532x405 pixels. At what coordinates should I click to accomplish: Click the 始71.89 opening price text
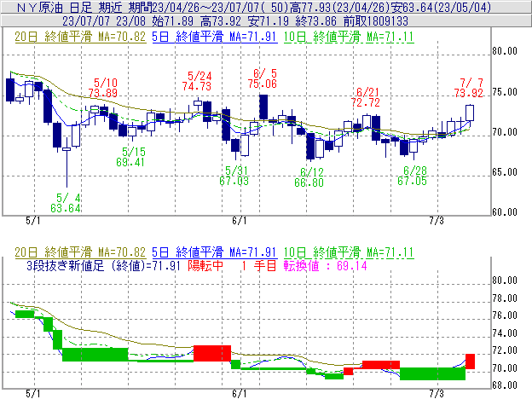pyautogui.click(x=174, y=21)
